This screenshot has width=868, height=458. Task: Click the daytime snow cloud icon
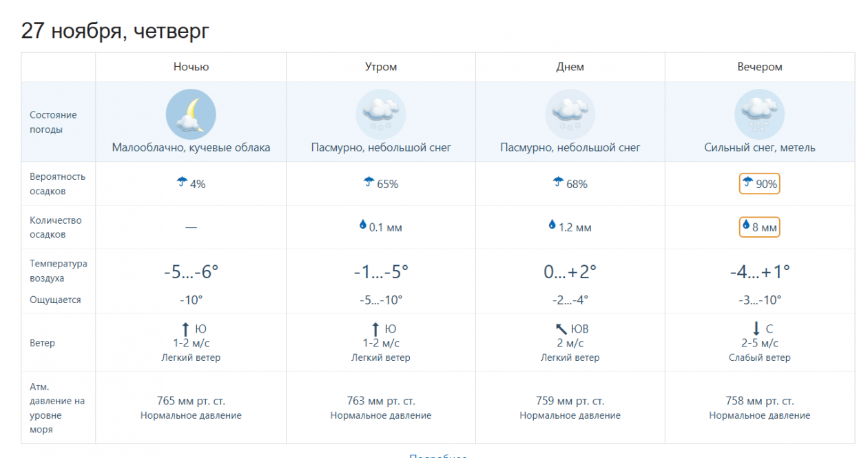(x=570, y=114)
